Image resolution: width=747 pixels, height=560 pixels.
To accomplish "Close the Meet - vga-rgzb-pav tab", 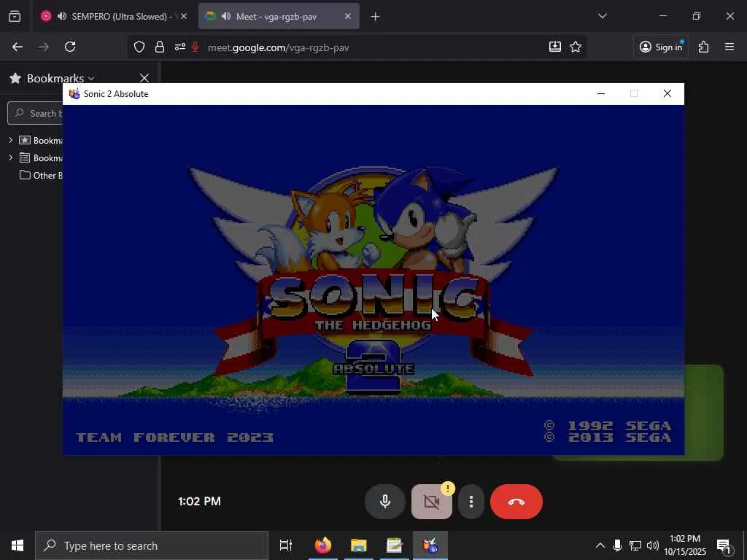I will coord(348,16).
